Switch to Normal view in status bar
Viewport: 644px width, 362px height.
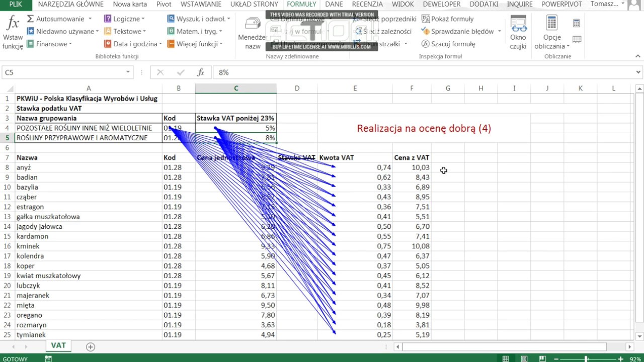click(505, 359)
